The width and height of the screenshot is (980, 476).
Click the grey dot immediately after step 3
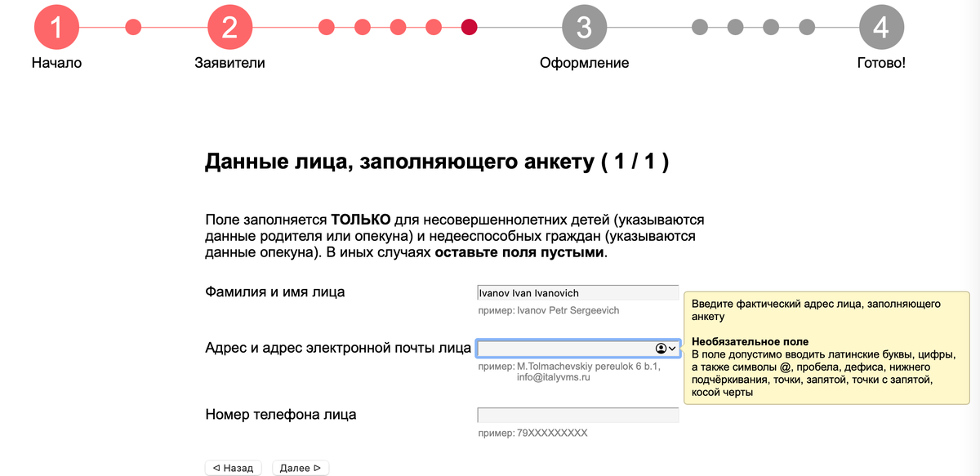pyautogui.click(x=700, y=27)
